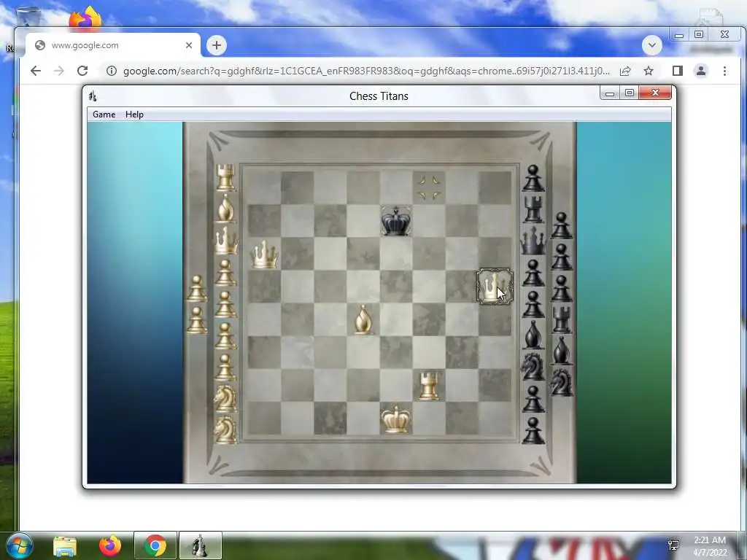Viewport: 747px width, 560px height.
Task: Bookmark this page with the star
Action: (649, 71)
